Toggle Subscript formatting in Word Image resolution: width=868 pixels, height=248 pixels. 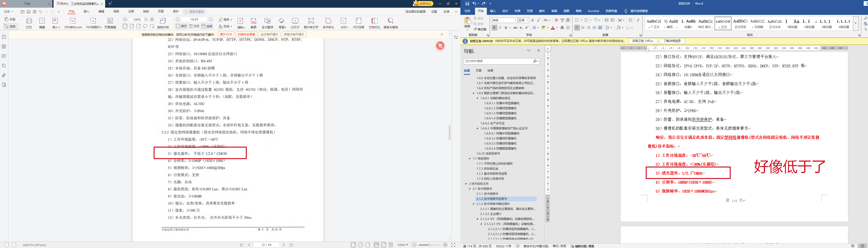pyautogui.click(x=521, y=28)
